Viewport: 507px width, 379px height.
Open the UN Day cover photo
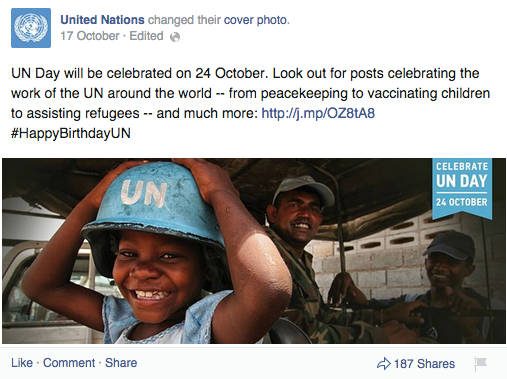coord(254,251)
